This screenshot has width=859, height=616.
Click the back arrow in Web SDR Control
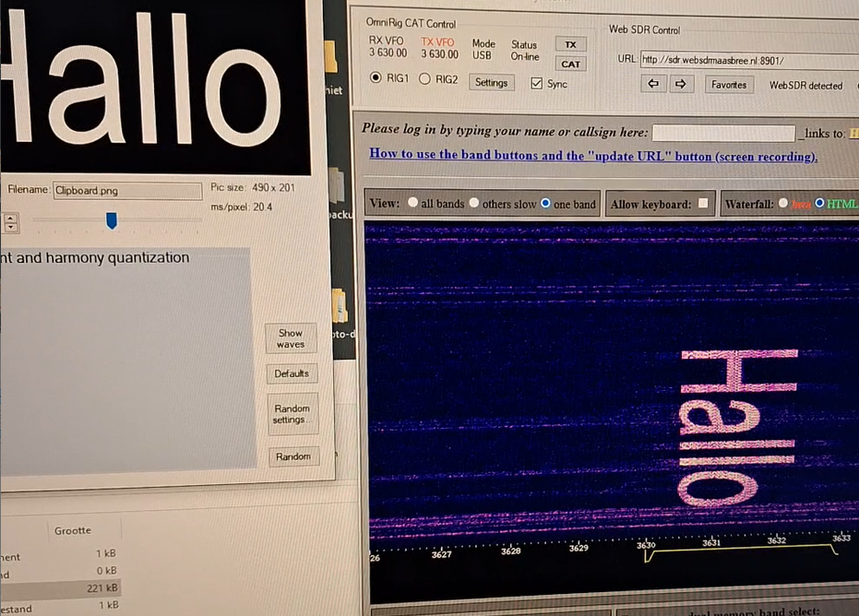click(x=653, y=84)
